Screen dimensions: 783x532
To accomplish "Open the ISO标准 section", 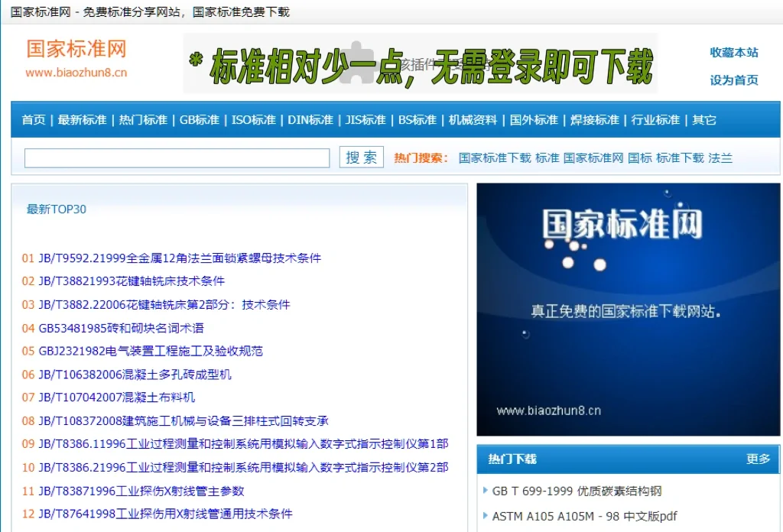I will tap(253, 120).
